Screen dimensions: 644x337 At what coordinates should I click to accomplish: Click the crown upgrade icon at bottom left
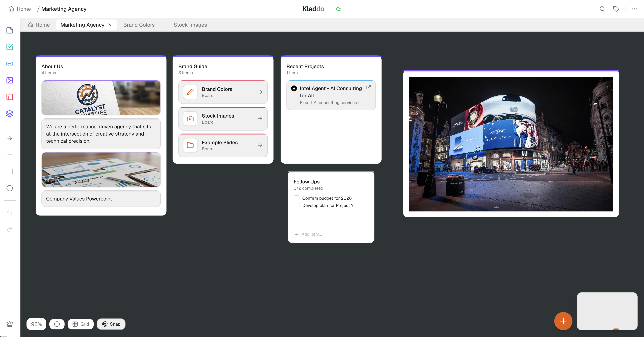(9, 324)
